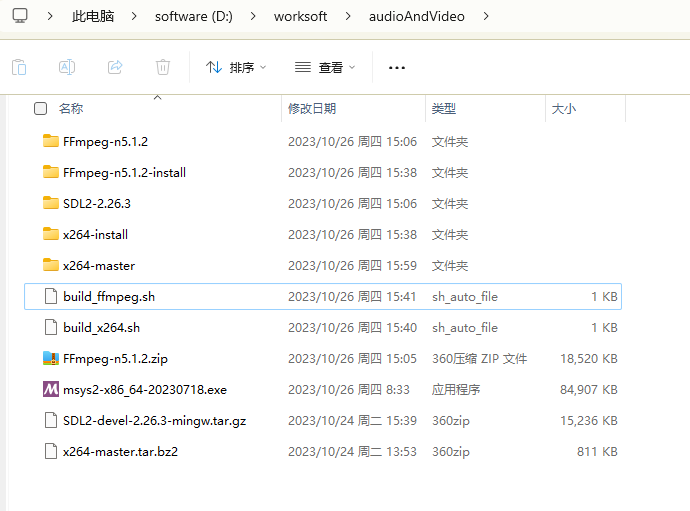Expand the chevron after 此电脑
The image size is (690, 511).
(134, 16)
